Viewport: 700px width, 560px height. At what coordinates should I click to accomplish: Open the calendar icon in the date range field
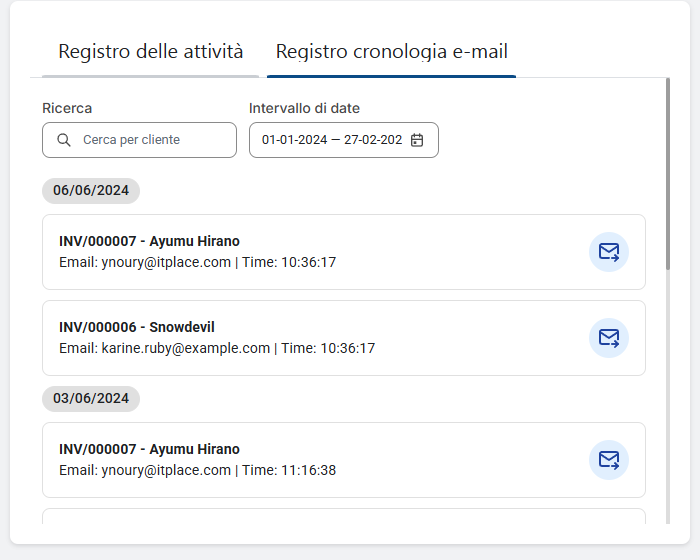point(417,140)
